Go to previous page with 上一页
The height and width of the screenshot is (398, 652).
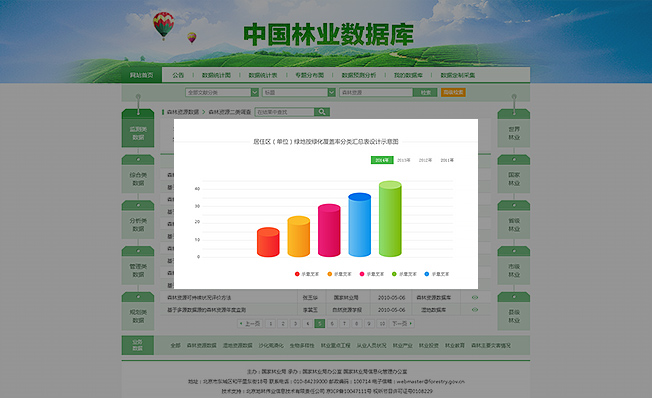pyautogui.click(x=249, y=324)
